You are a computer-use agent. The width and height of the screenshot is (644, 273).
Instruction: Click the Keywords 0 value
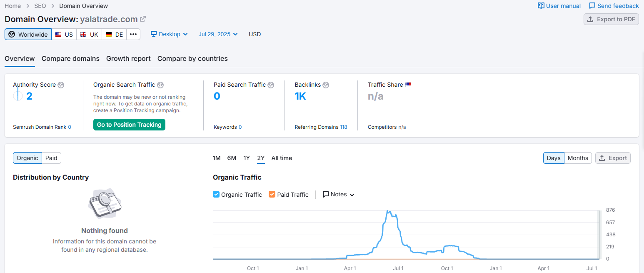pyautogui.click(x=240, y=127)
